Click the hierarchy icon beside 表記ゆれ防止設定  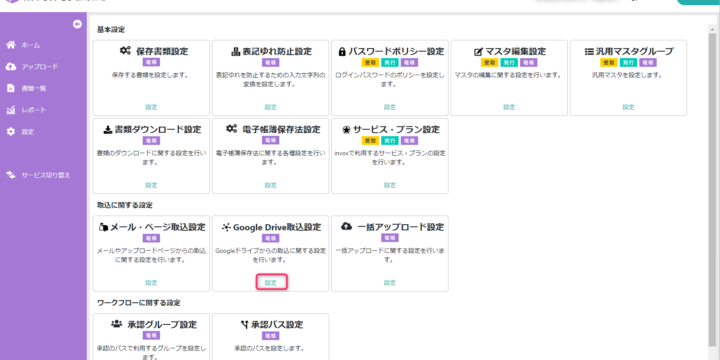pyautogui.click(x=236, y=52)
